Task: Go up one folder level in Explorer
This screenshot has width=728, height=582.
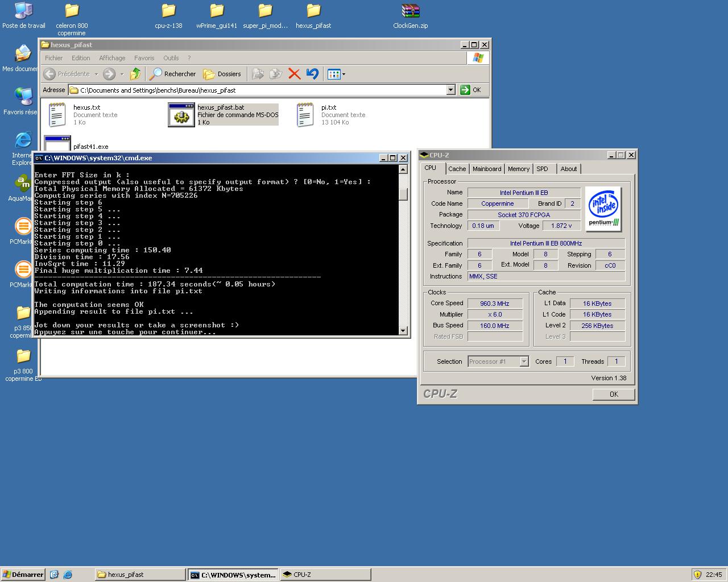Action: pyautogui.click(x=135, y=74)
